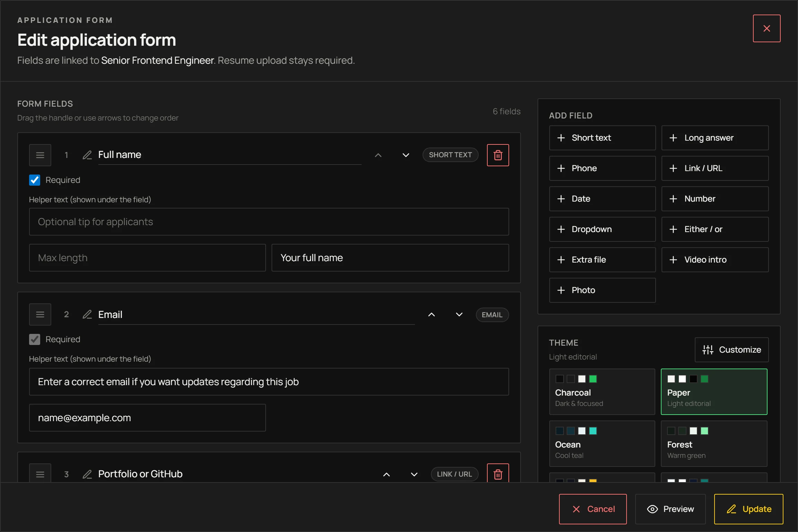This screenshot has width=798, height=532.
Task: Click the pencil icon beside Portfolio or GitHub
Action: (87, 474)
